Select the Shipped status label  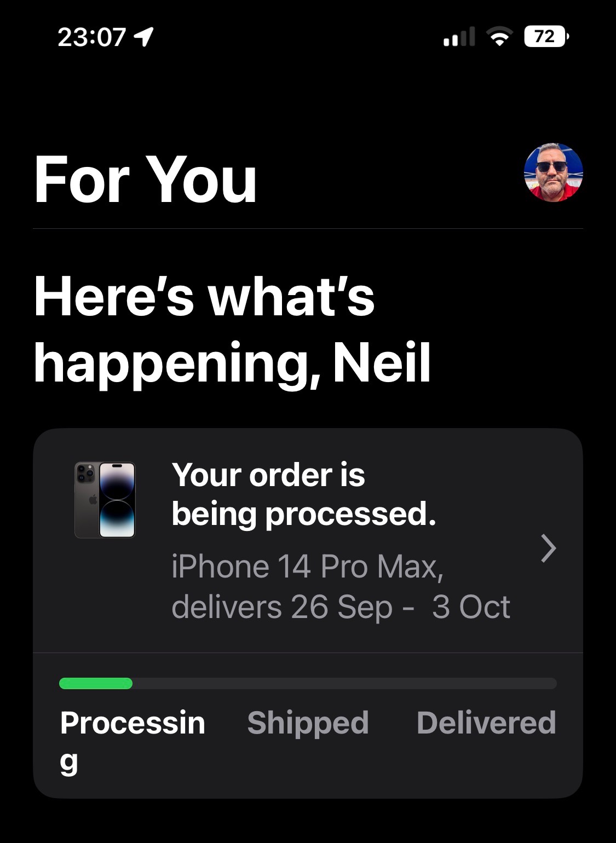308,723
